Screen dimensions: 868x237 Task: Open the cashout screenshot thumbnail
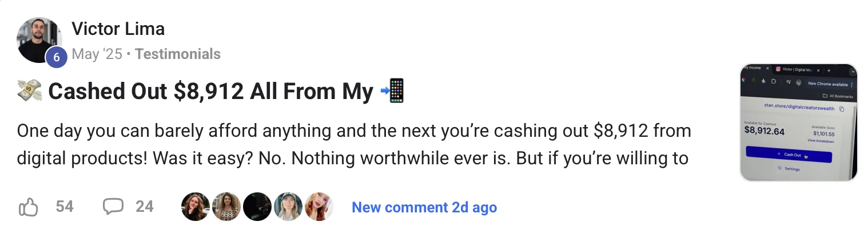[x=798, y=123]
